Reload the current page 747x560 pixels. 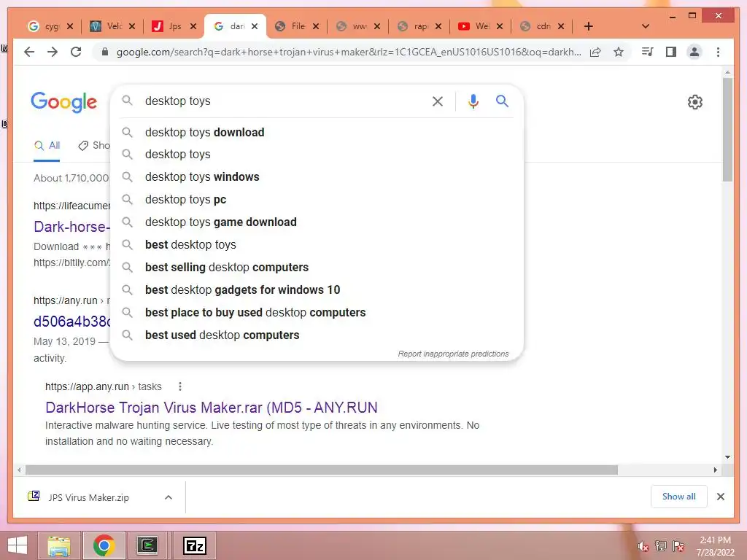(x=76, y=52)
